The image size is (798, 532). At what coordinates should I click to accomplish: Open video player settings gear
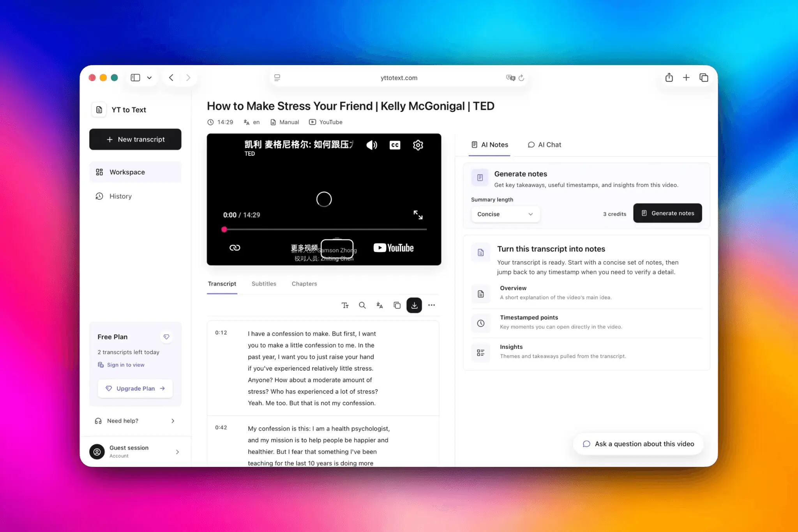pos(418,145)
